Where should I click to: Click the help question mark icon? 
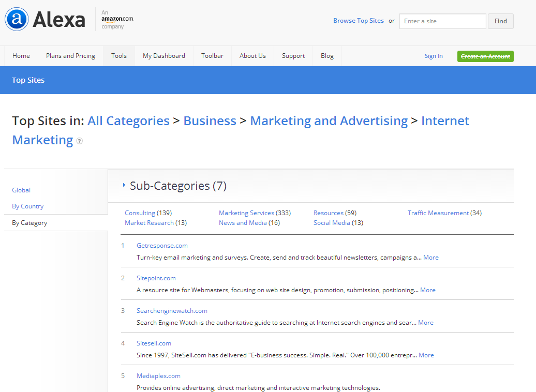point(79,141)
